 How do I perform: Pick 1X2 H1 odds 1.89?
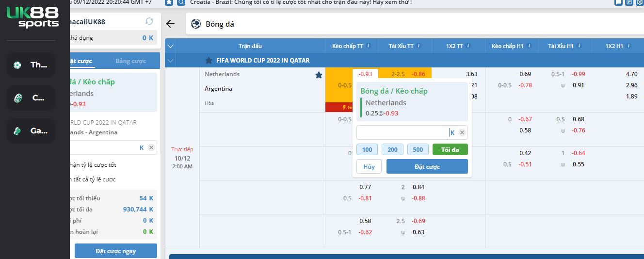[631, 97]
